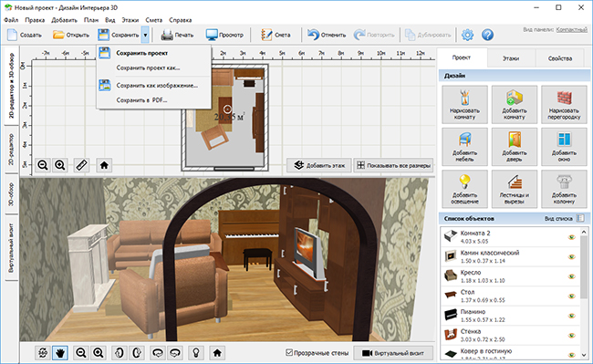Click the lightbulb icon in 3D toolbar
The image size is (593, 364).
pos(196,353)
